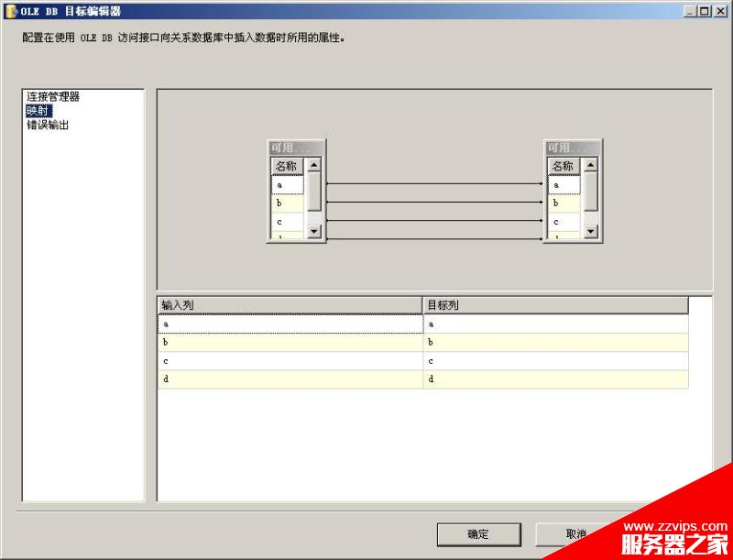Click the scrollbar thumb in the left available-columns box
Screen dimensions: 733x560
click(313, 192)
